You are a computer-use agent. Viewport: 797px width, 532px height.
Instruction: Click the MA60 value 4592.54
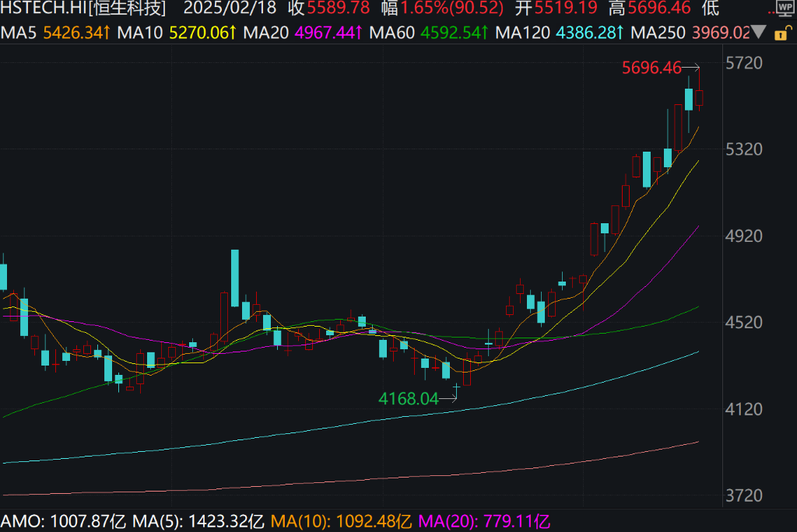(454, 33)
